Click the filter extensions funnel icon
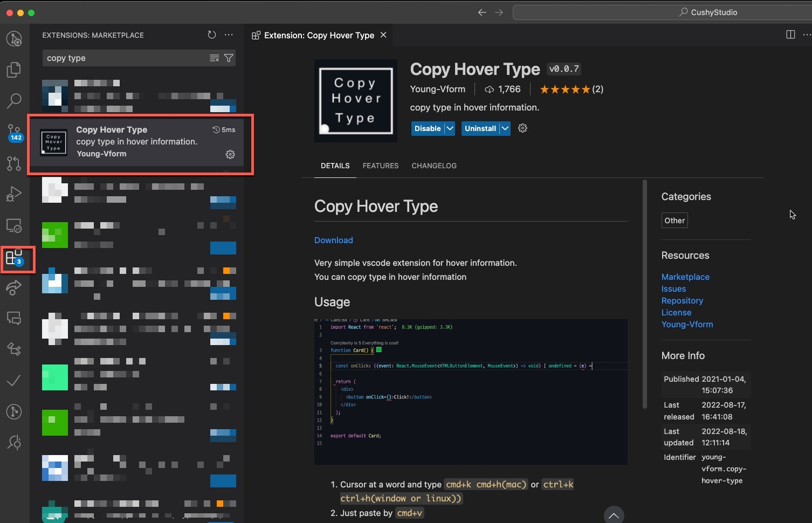The image size is (812, 523). click(229, 58)
